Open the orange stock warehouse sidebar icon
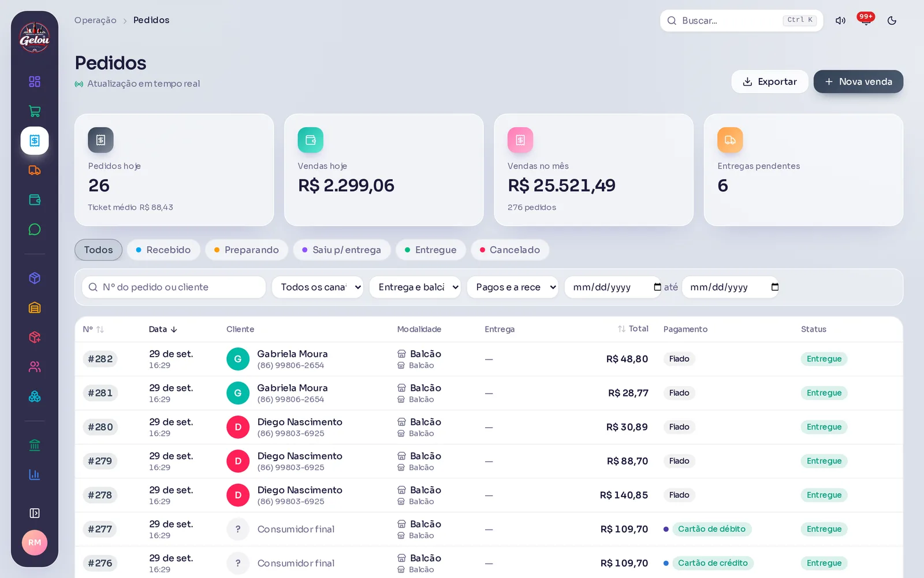Image resolution: width=924 pixels, height=578 pixels. [35, 307]
